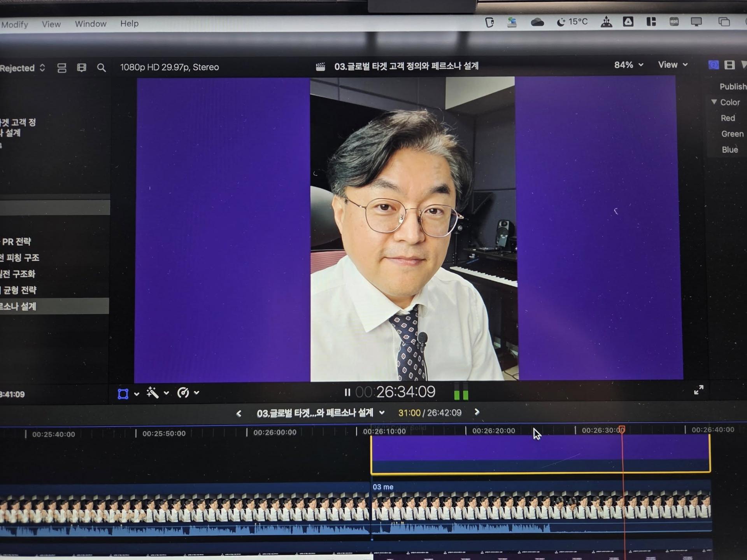Collapse the Color disclosure triangle
The image size is (747, 560).
point(714,102)
